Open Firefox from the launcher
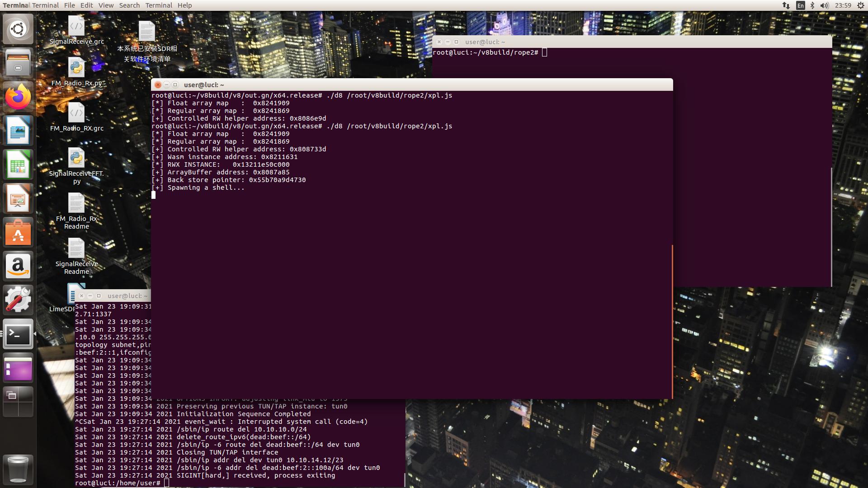 18,97
